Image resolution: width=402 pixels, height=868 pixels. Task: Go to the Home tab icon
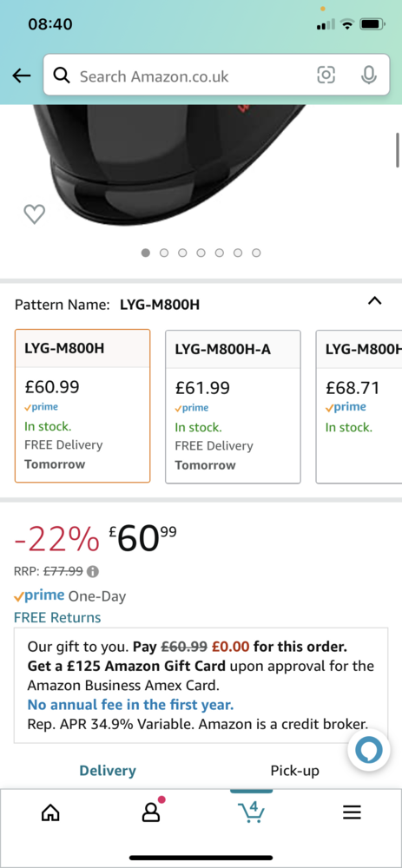50,812
